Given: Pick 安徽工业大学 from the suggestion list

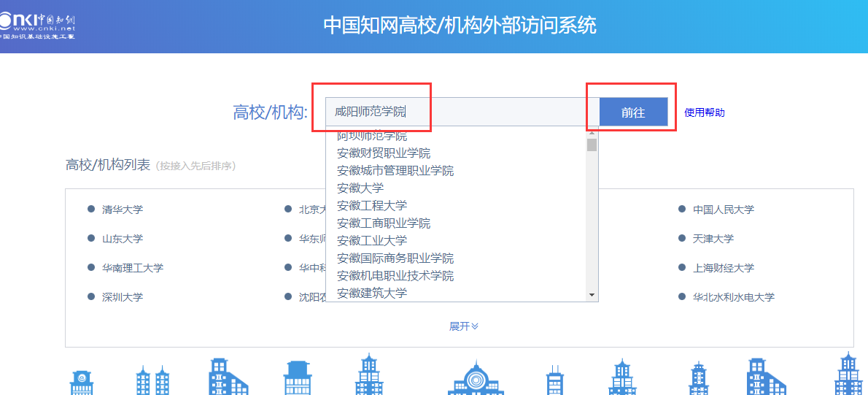Looking at the screenshot, I should [x=372, y=240].
